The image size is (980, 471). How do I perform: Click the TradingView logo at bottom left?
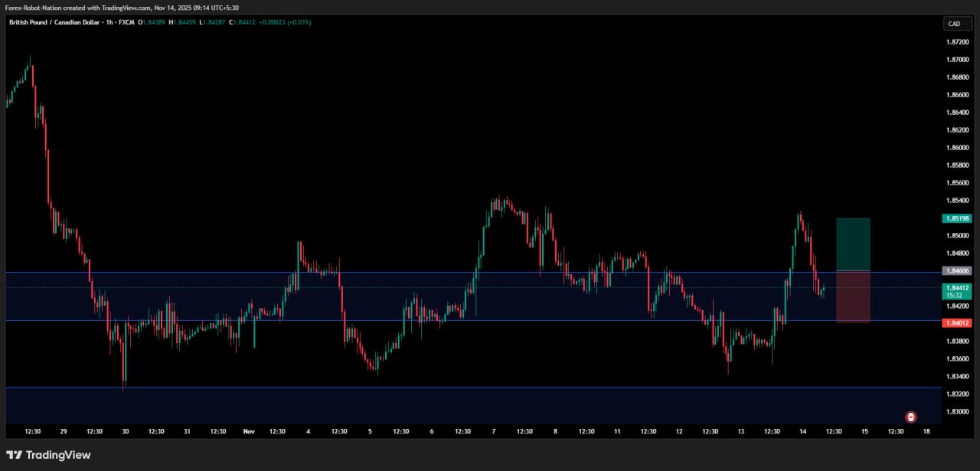tap(48, 455)
